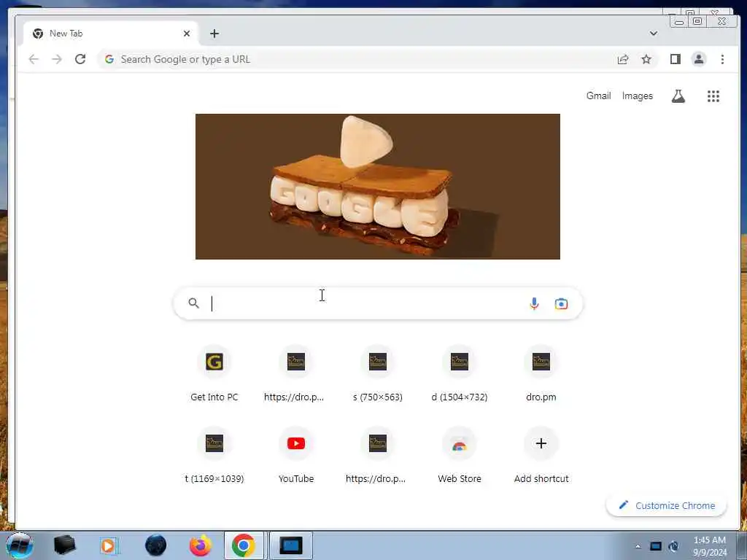This screenshot has height=560, width=747.
Task: Open the https://dro.p... shortcut beside YouTube
Action: [377, 456]
